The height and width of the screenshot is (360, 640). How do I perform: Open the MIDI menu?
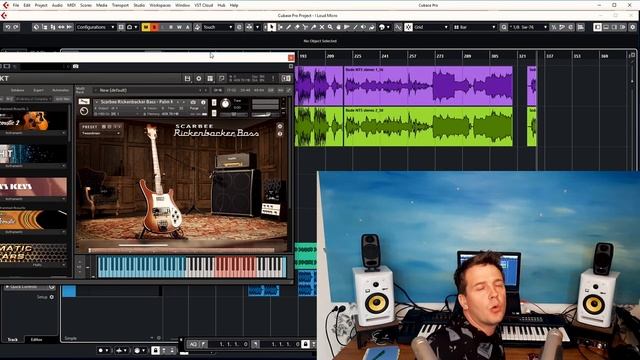tap(71, 5)
